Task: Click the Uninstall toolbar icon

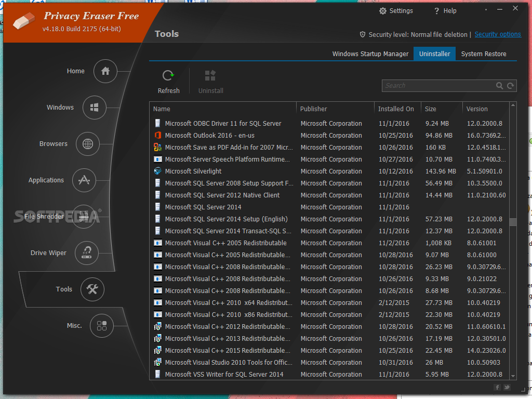Action: (210, 75)
